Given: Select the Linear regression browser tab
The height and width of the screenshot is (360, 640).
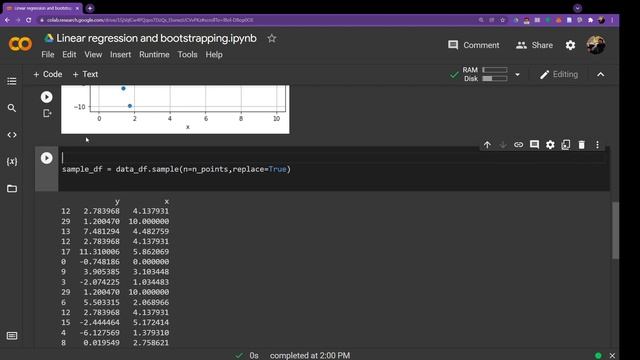Looking at the screenshot, I should 42,8.
